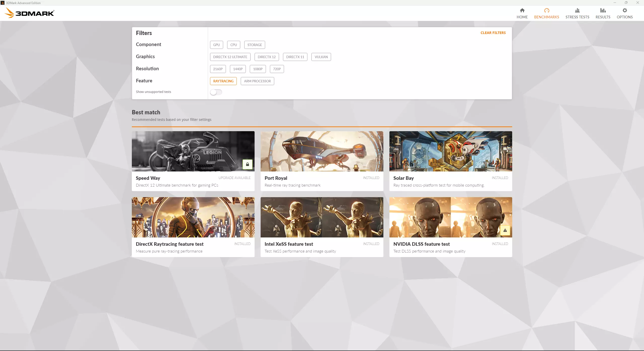Click the NVIDIA DLSS feature test title

pyautogui.click(x=421, y=244)
